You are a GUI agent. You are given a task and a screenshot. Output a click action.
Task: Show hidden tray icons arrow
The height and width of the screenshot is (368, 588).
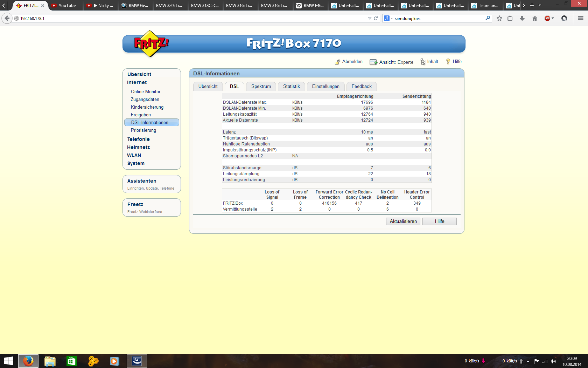tap(528, 361)
